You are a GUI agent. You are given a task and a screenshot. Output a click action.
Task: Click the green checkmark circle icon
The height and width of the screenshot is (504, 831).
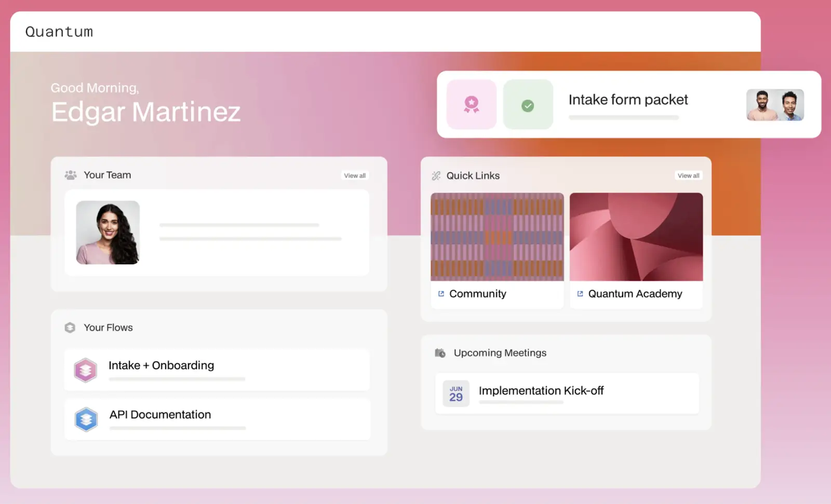click(x=528, y=105)
